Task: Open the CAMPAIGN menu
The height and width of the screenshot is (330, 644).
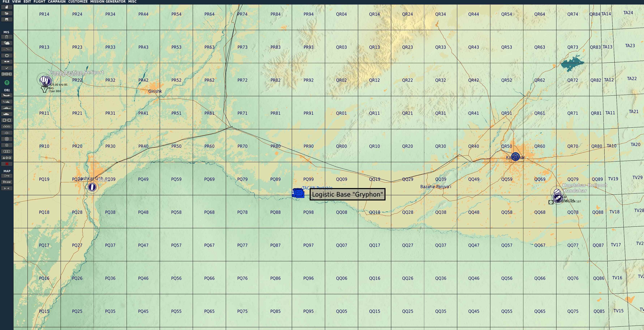Action: tap(57, 2)
